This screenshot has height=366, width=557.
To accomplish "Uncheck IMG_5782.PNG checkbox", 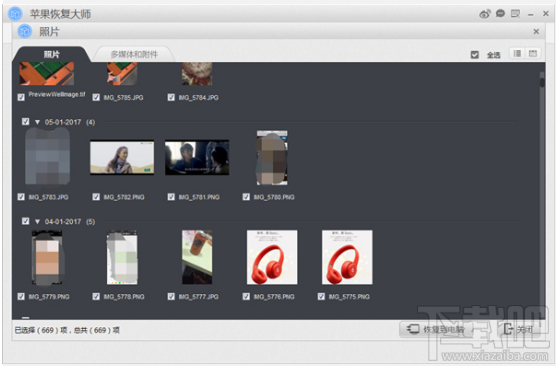I will tap(96, 197).
